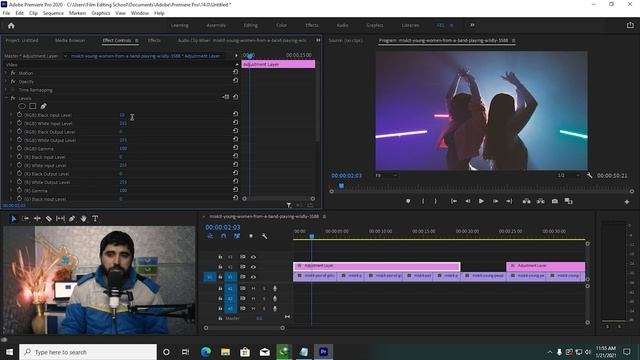Select the Slip tool
640x360 pixels.
click(x=60, y=219)
